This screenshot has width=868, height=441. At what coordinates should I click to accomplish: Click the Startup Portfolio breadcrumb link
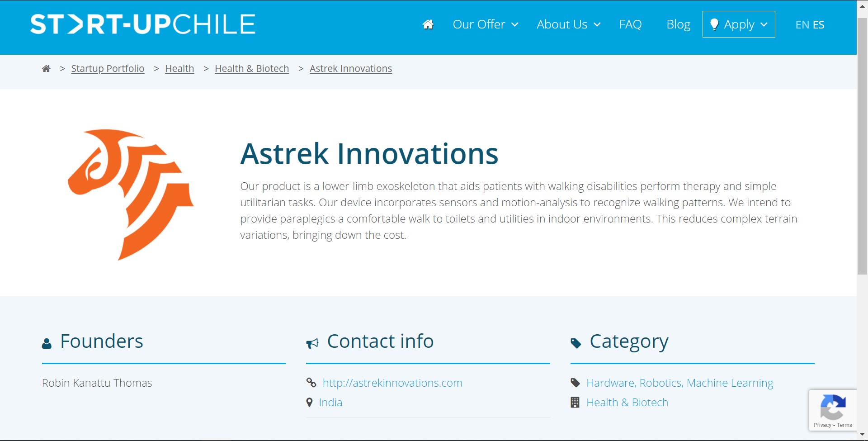pyautogui.click(x=108, y=69)
